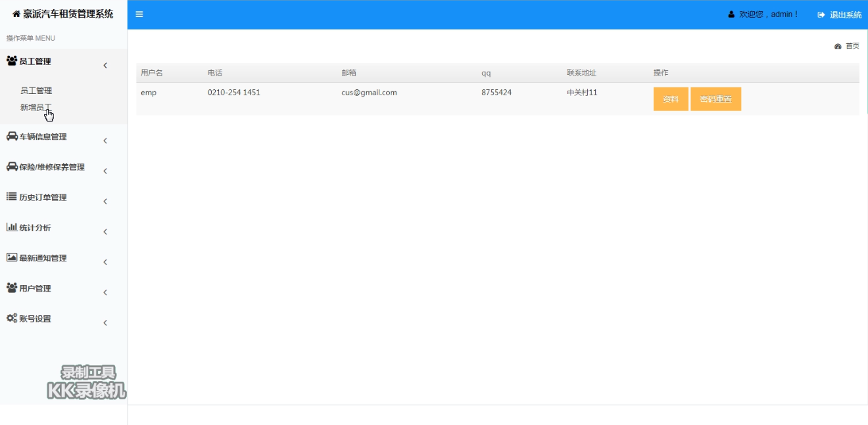The image size is (868, 425).
Task: Click the email cus@gmail.com
Action: click(x=369, y=93)
